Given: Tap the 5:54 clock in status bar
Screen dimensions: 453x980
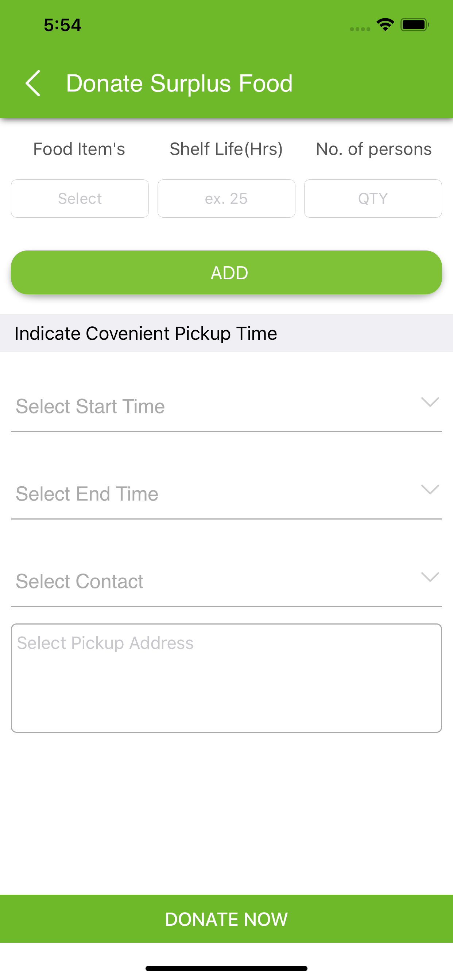Looking at the screenshot, I should (62, 25).
